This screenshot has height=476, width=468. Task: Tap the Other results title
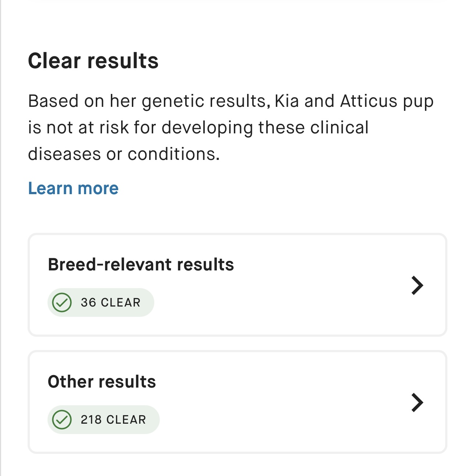(102, 382)
